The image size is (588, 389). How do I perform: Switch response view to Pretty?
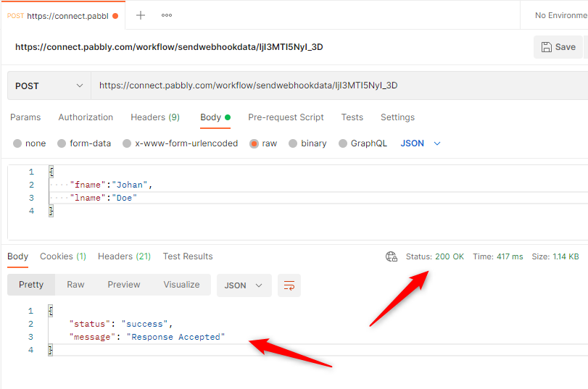(31, 285)
